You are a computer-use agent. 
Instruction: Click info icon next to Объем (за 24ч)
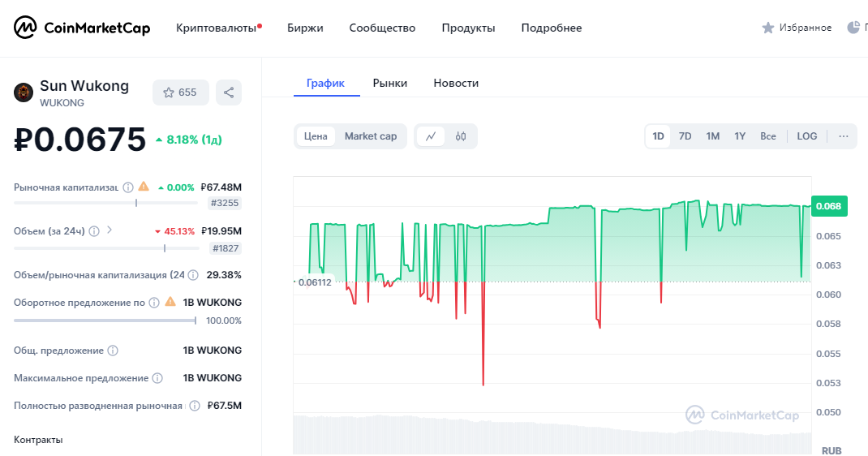(94, 231)
